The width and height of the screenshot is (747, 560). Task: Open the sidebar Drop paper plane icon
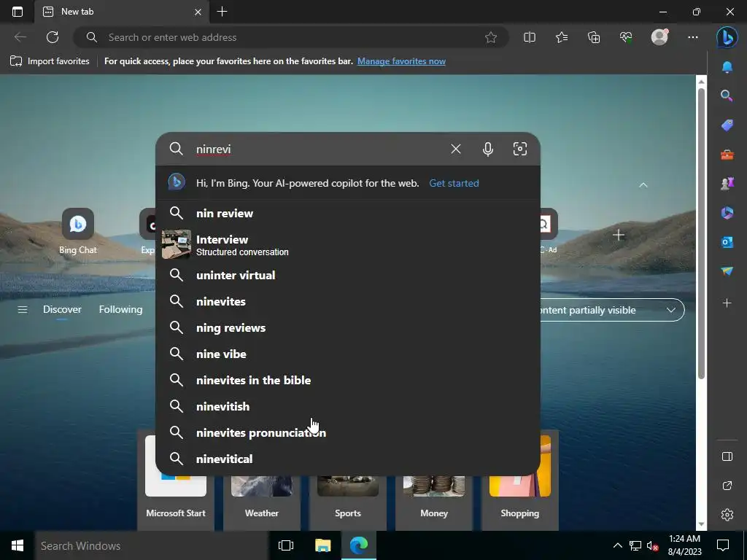[x=727, y=271]
